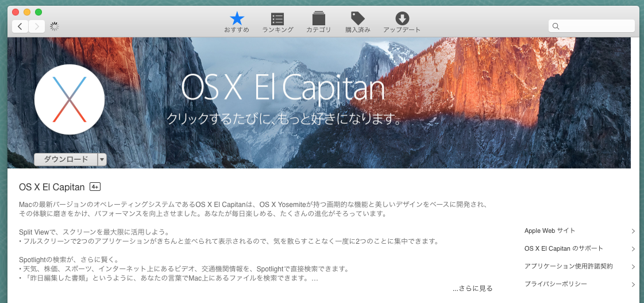The width and height of the screenshot is (644, 303).
Task: Click chevron next to アプリケーション使用許諾契約
Action: click(633, 267)
